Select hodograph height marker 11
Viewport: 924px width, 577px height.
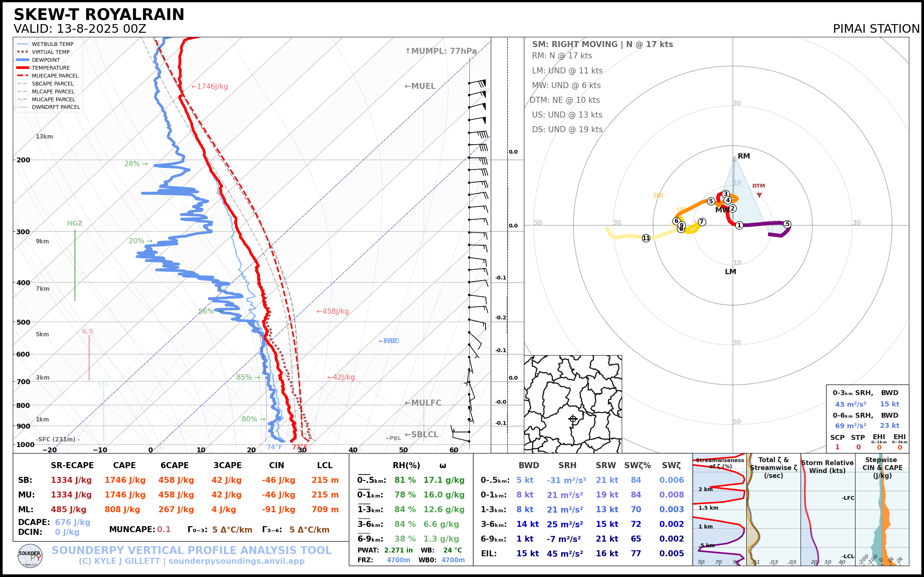point(646,238)
